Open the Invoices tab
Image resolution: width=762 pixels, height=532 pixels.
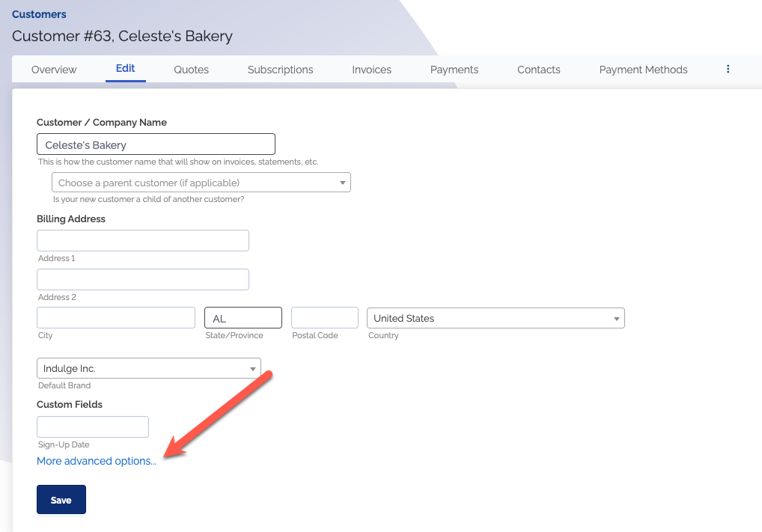[371, 70]
